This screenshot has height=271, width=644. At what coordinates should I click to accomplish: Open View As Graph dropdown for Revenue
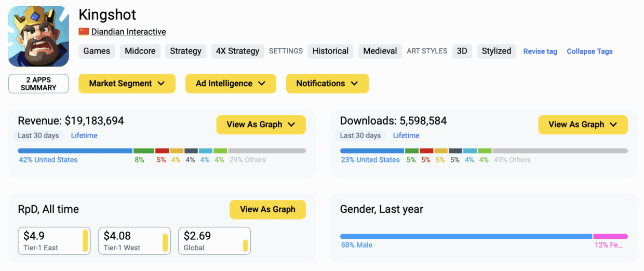click(261, 125)
